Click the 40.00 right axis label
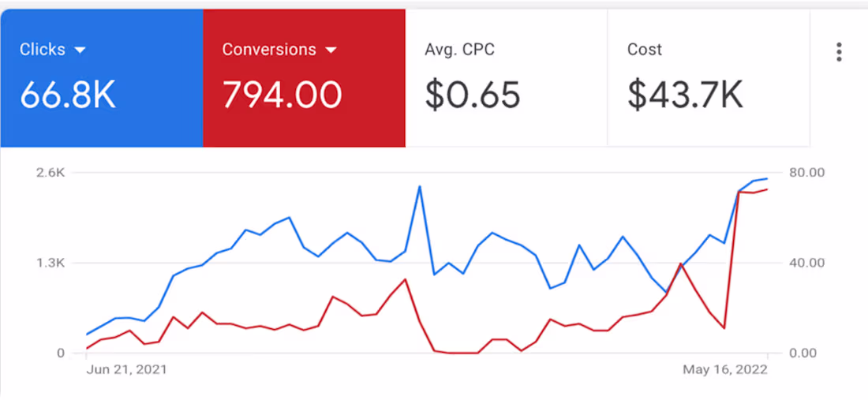868x400 pixels. 806,263
